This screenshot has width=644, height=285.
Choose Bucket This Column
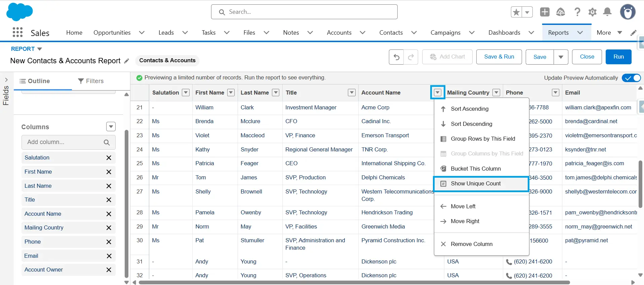(x=482, y=169)
